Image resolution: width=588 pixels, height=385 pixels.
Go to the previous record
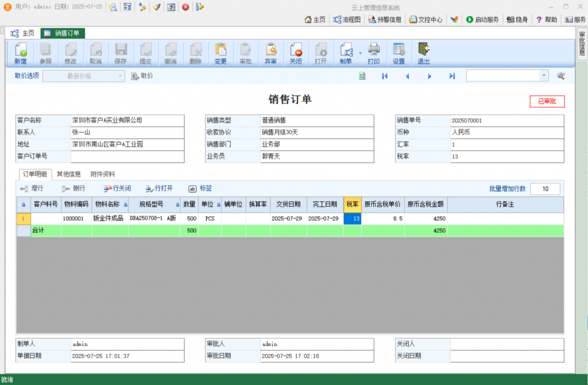coord(407,76)
